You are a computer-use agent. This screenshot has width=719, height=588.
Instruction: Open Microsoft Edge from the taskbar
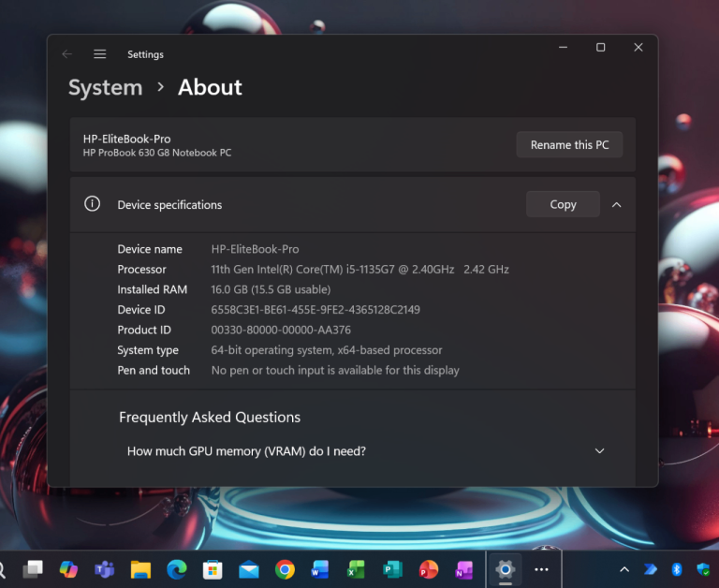(176, 569)
